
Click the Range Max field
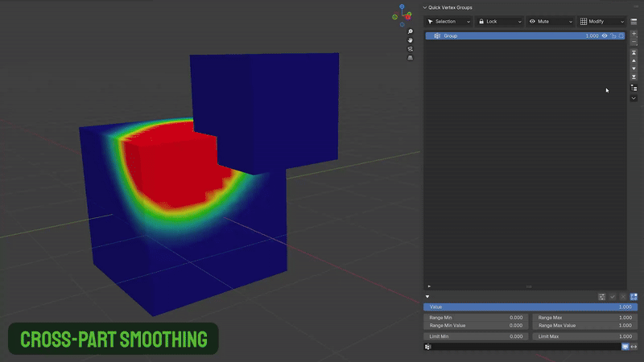585,318
